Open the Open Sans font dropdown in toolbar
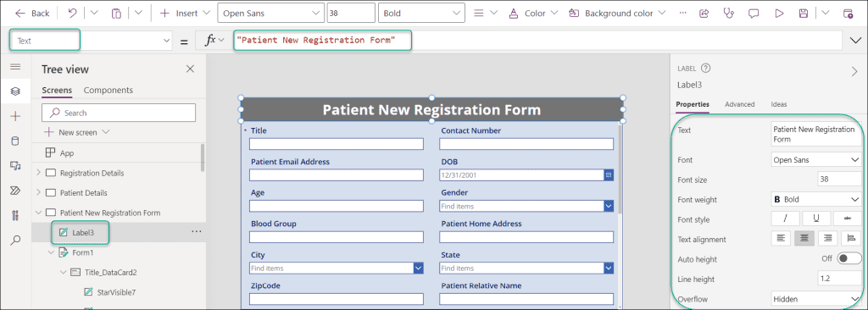The width and height of the screenshot is (868, 310). (270, 14)
